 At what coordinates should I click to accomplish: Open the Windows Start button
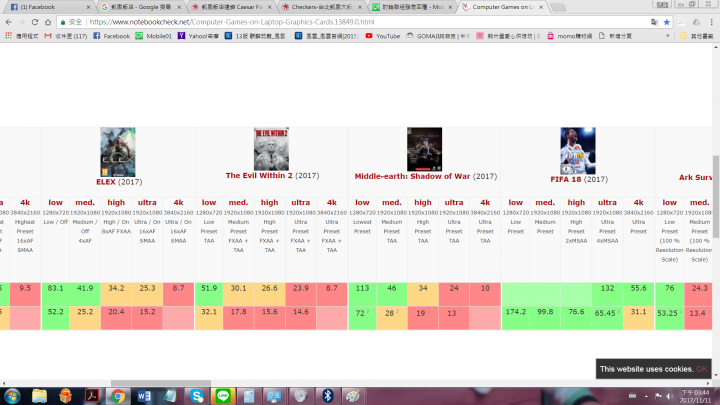[x=12, y=396]
